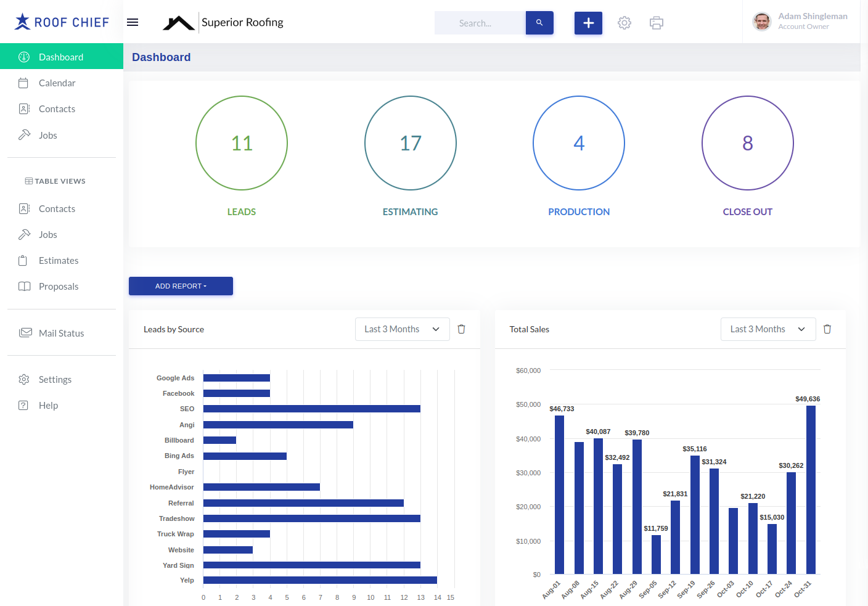Click the Close Out circle showing 8
The height and width of the screenshot is (606, 868).
coord(748,143)
